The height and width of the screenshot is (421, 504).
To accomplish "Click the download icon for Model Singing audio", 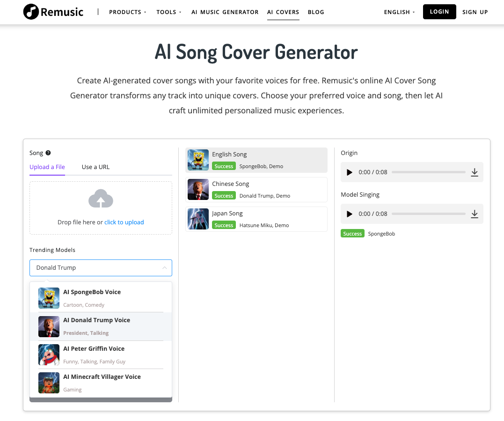I will [475, 214].
